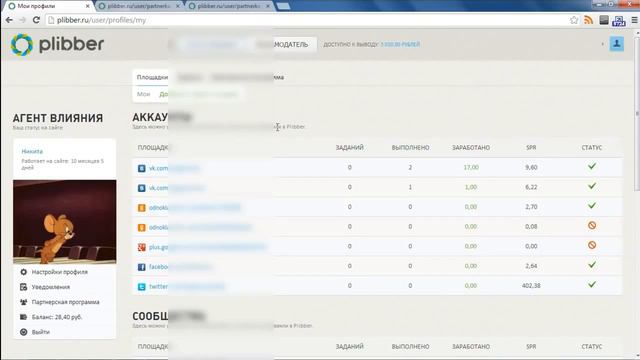This screenshot has height=360, width=640.
Task: Click SPR value 402,38
Action: (x=531, y=285)
